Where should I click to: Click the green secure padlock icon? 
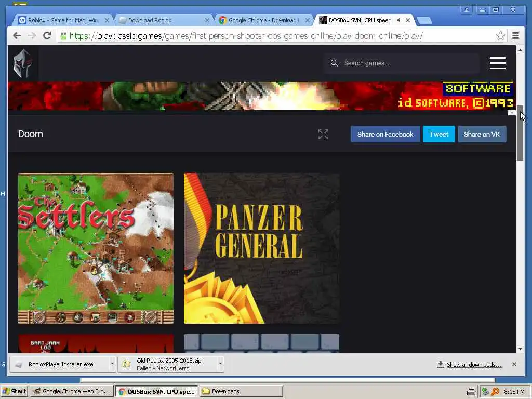[x=63, y=36]
